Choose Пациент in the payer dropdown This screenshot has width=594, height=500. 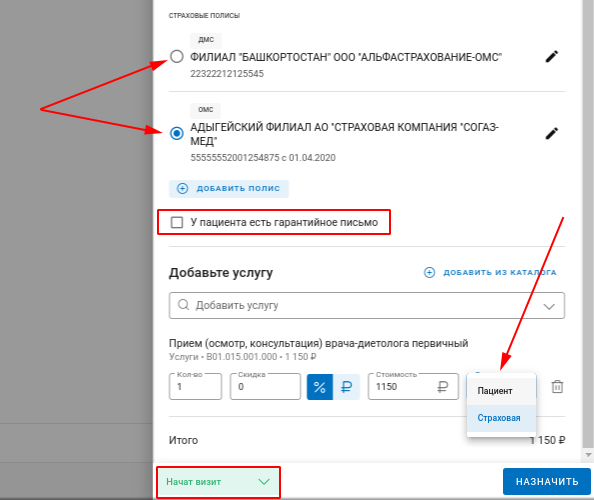click(x=501, y=391)
